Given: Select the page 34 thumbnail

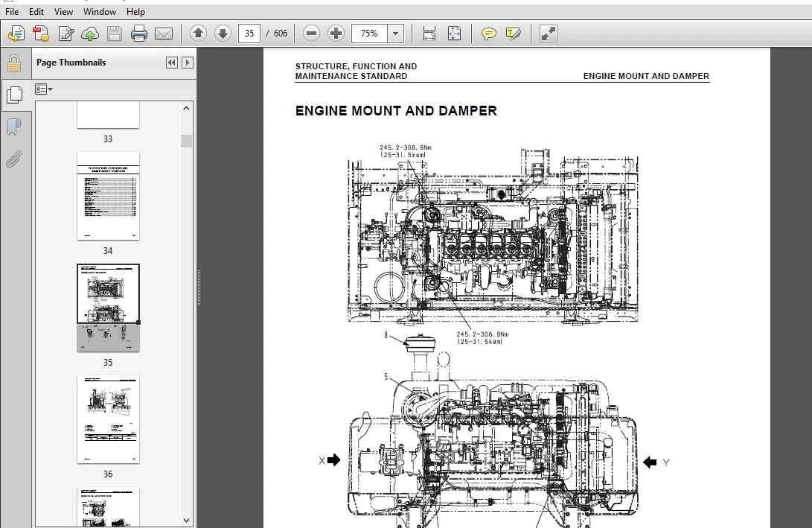Looking at the screenshot, I should tap(108, 196).
